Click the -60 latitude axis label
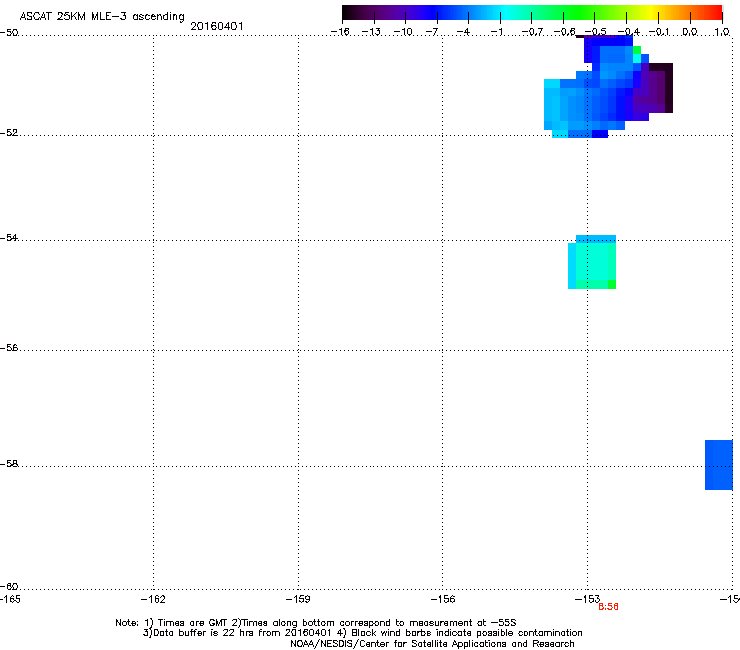740x650 pixels. point(9,586)
